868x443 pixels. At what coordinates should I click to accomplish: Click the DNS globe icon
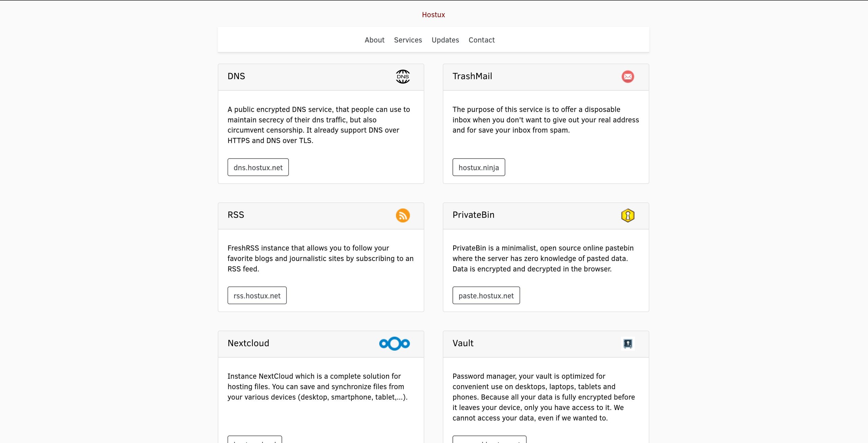point(403,77)
